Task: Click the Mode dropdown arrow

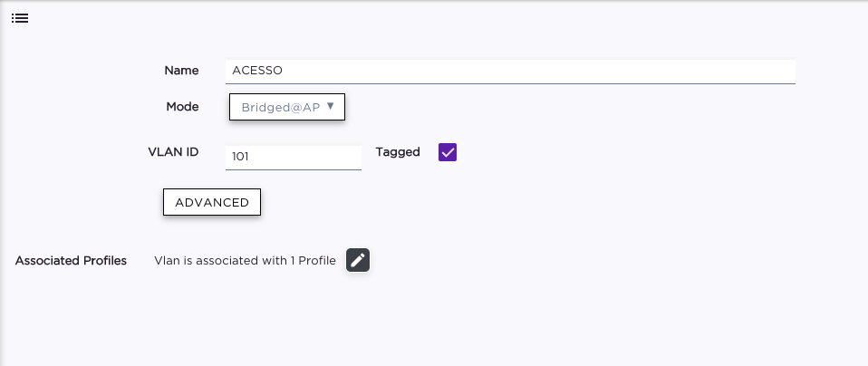Action: tap(331, 106)
